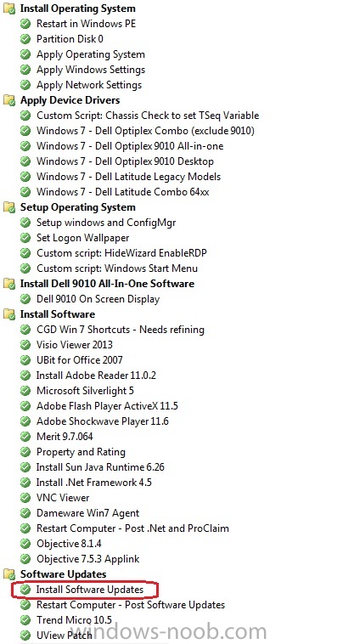Choose Microsoft Silverlight 5 step
The height and width of the screenshot is (644, 337).
(x=86, y=391)
